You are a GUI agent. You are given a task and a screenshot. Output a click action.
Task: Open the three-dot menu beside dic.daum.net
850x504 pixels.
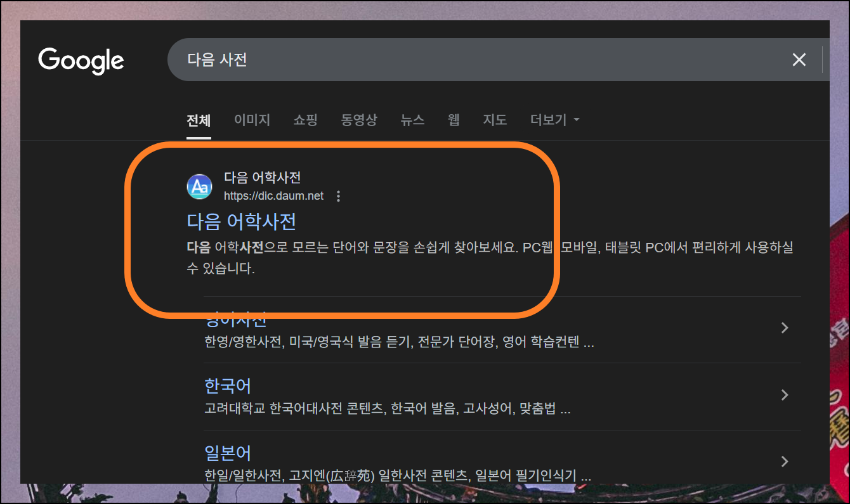coord(338,196)
